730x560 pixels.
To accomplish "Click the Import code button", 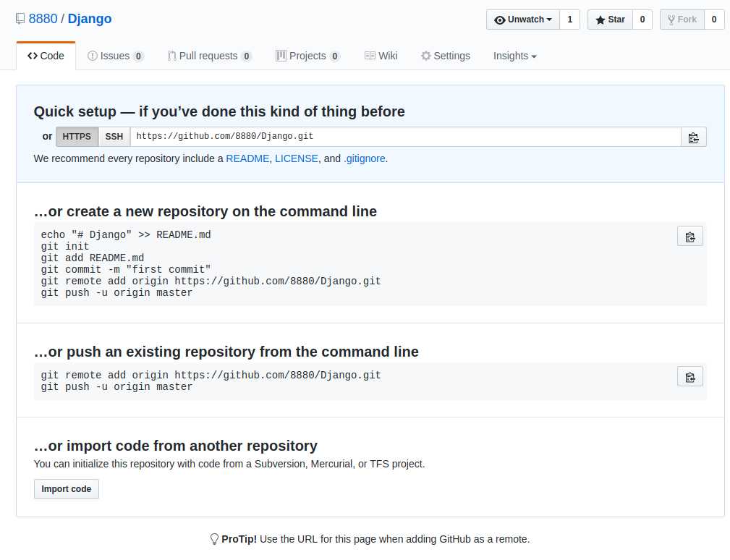I will click(x=66, y=489).
